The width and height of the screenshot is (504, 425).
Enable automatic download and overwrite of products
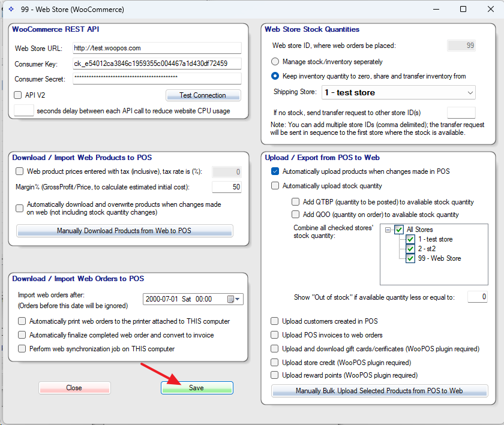20,208
